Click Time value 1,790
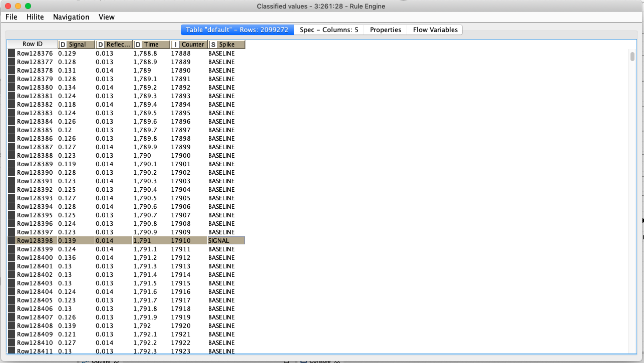This screenshot has height=363, width=644. pos(142,155)
